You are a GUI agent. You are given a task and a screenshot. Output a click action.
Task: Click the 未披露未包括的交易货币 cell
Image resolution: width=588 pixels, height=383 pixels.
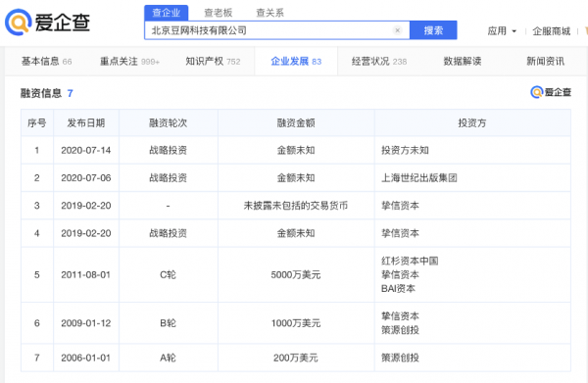pyautogui.click(x=296, y=206)
